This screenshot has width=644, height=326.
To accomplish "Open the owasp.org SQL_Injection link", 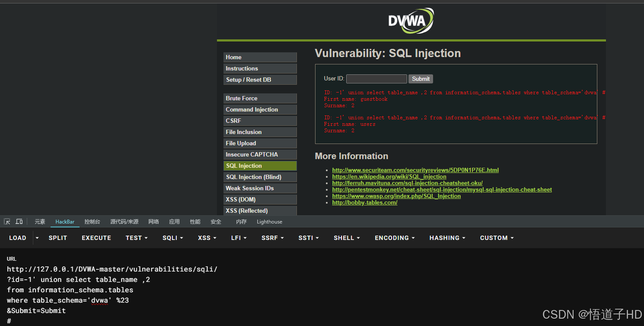I will click(396, 196).
